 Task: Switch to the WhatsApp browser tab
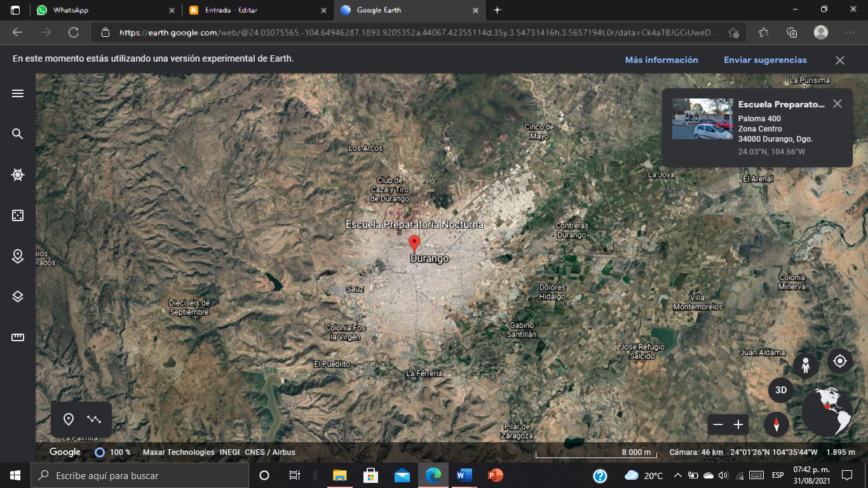[x=105, y=10]
